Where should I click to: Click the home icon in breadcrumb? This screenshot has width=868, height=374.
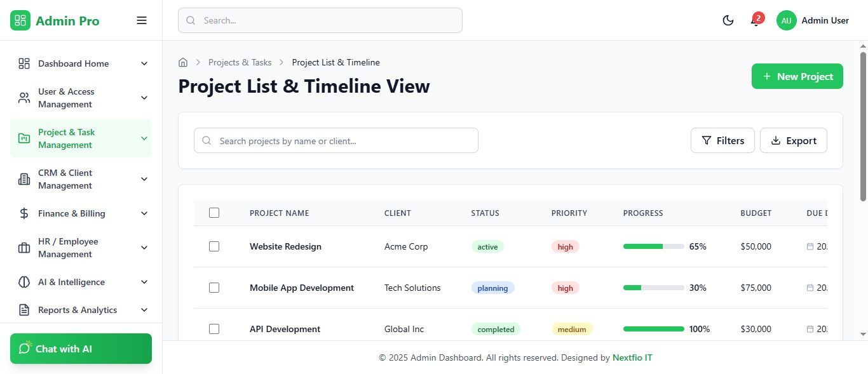pyautogui.click(x=183, y=62)
